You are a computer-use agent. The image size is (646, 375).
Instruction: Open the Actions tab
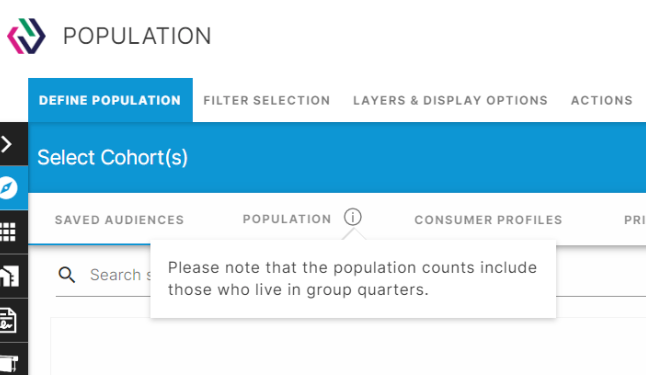click(x=602, y=100)
